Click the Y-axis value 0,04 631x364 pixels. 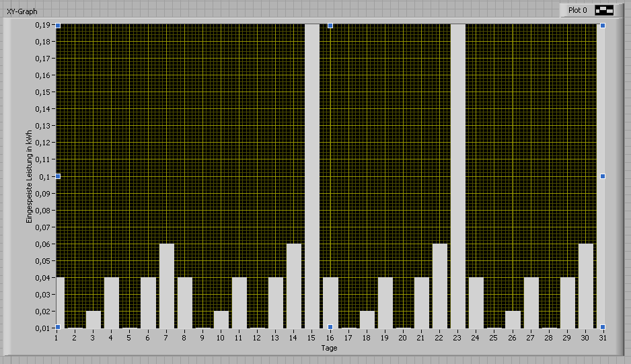(x=42, y=278)
